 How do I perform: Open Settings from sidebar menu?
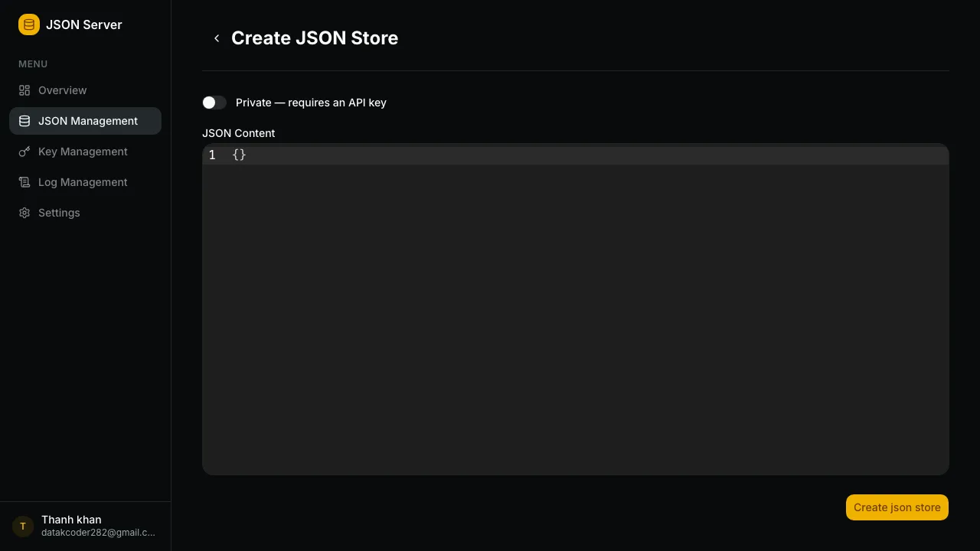85,213
